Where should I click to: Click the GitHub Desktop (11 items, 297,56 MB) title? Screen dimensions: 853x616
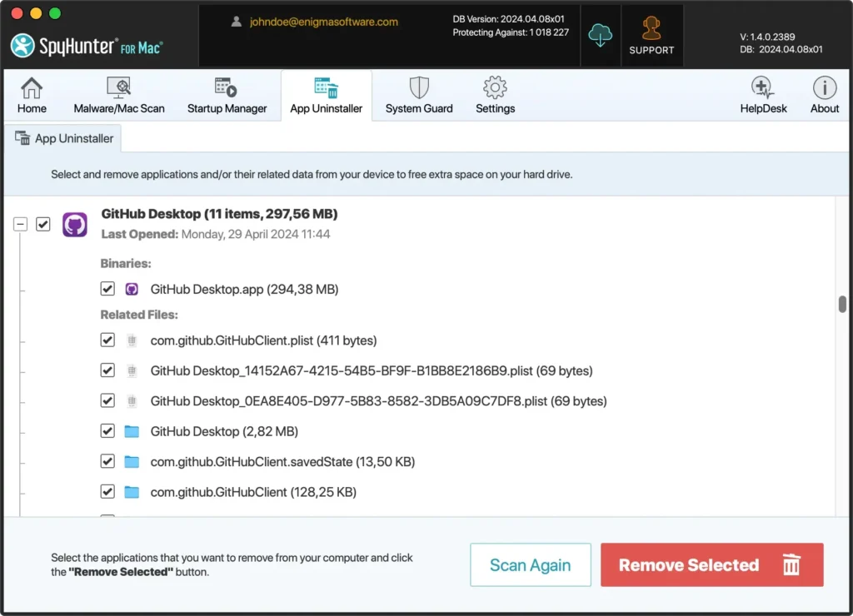(x=219, y=214)
